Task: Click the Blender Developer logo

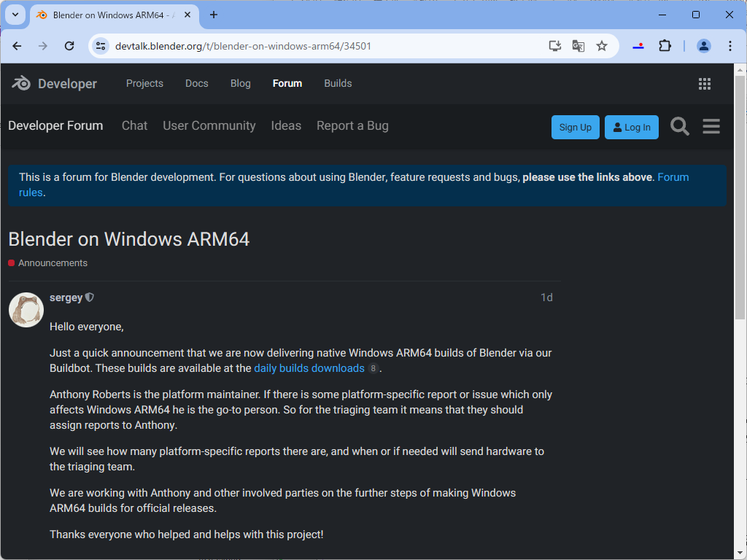Action: pos(54,84)
